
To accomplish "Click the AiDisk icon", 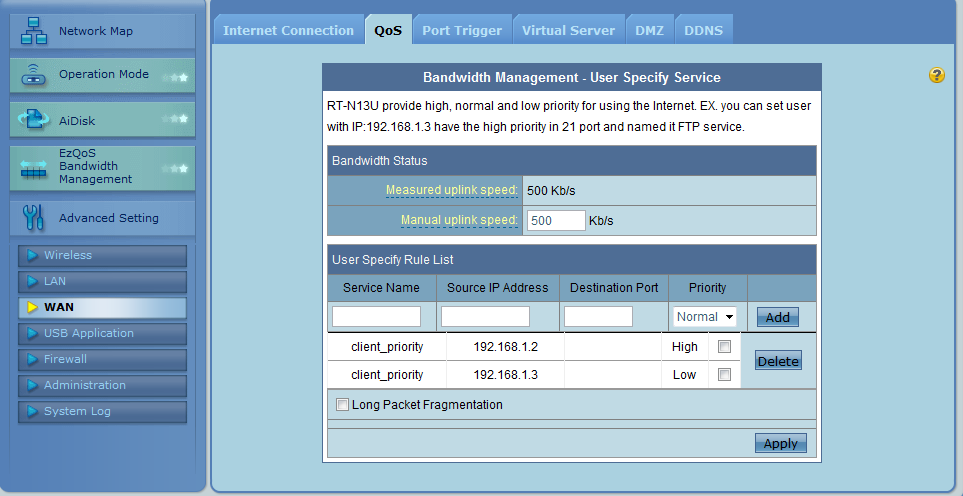I will [x=33, y=120].
